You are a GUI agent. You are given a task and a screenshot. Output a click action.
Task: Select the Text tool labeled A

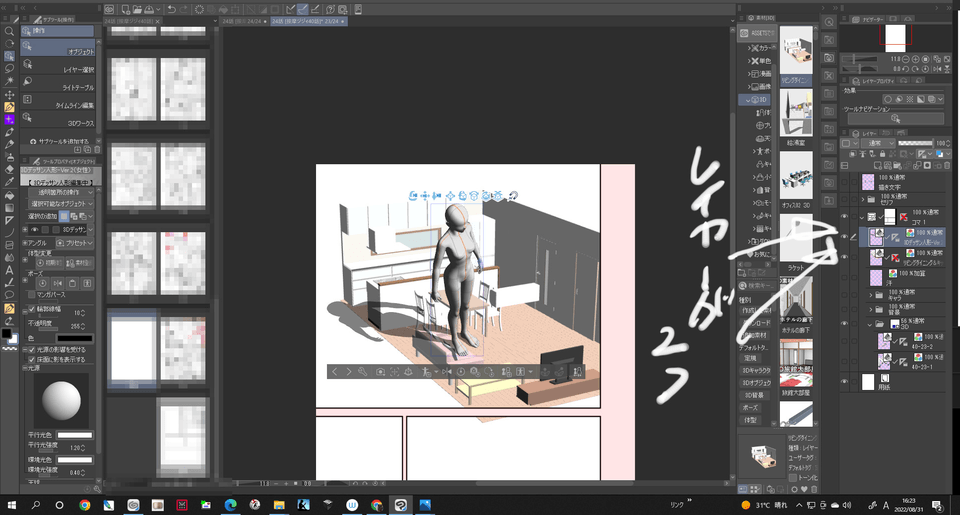(9, 269)
